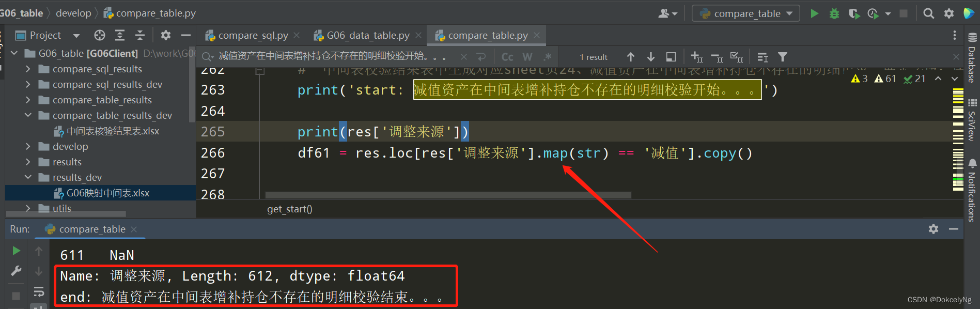Close compare_sql.py tab
This screenshot has width=980, height=309.
pos(297,35)
